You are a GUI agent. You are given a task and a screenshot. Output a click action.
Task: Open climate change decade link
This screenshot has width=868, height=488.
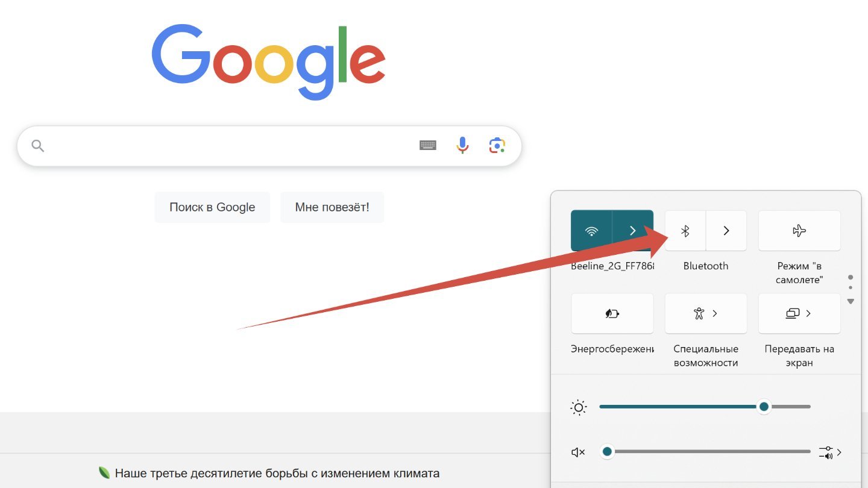point(277,473)
